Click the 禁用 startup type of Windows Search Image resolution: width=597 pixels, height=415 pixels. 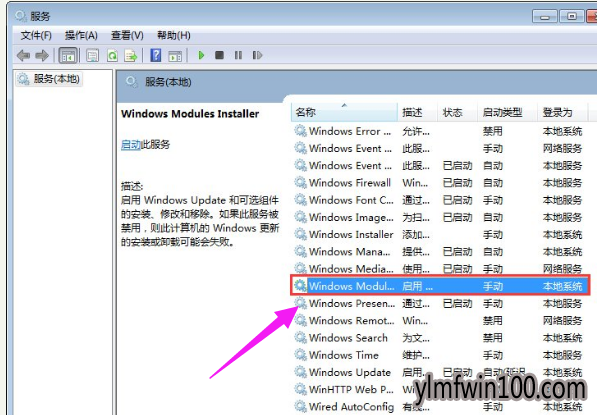click(493, 338)
